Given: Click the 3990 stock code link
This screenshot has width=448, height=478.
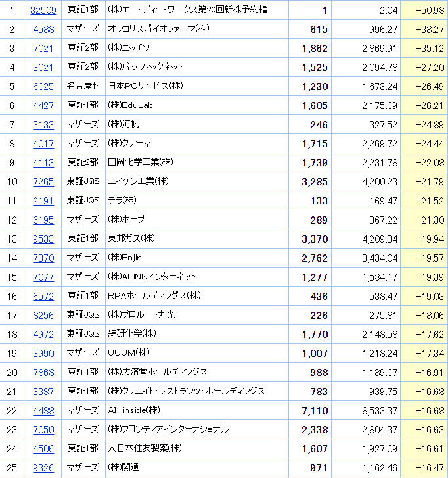Looking at the screenshot, I should [43, 354].
